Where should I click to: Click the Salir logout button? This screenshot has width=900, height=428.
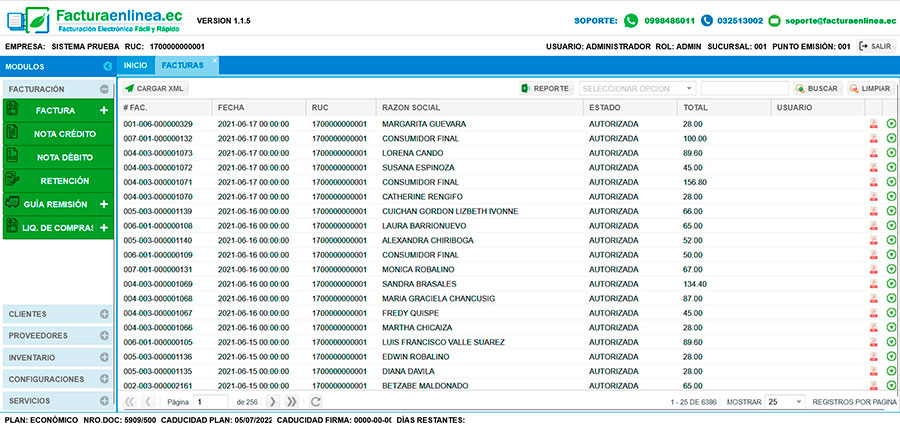click(875, 46)
